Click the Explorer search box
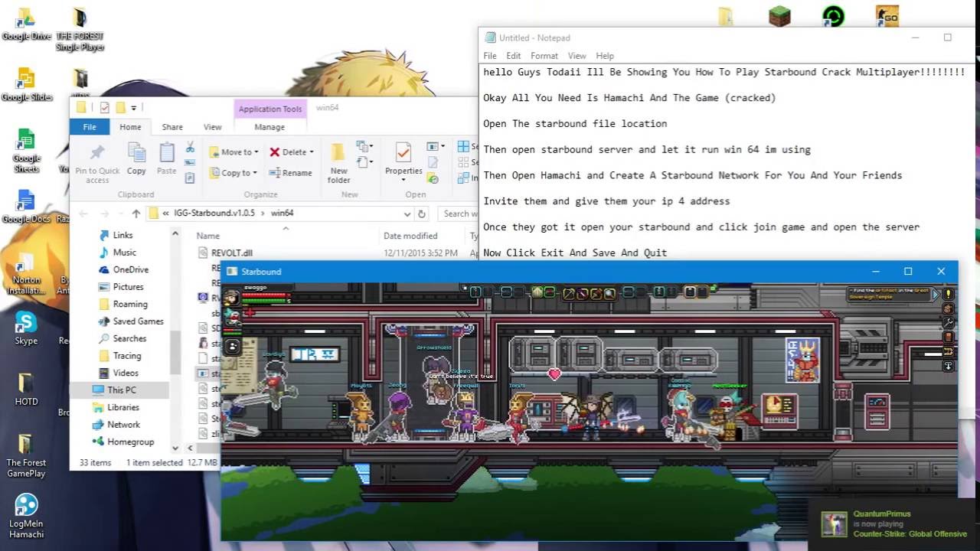980x551 pixels. (x=458, y=214)
